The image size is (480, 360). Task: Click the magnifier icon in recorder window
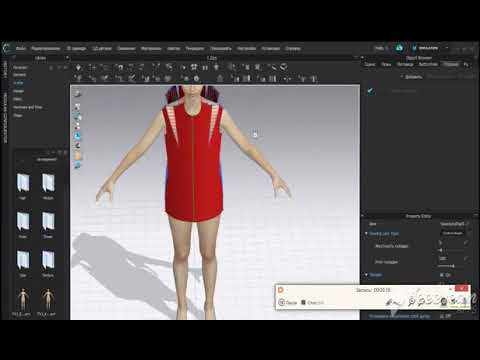(x=412, y=302)
